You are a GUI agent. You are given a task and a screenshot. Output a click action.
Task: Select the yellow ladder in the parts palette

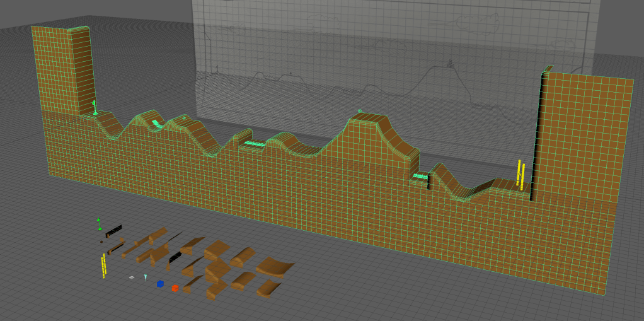tap(103, 266)
